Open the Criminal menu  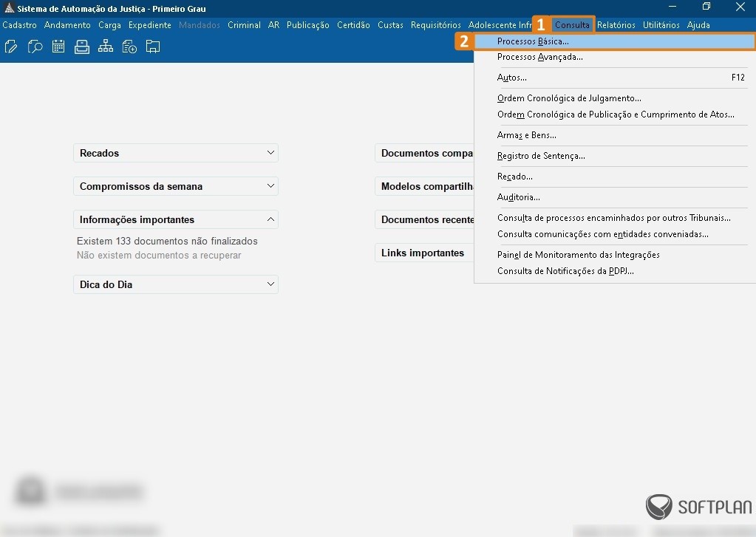pyautogui.click(x=244, y=25)
